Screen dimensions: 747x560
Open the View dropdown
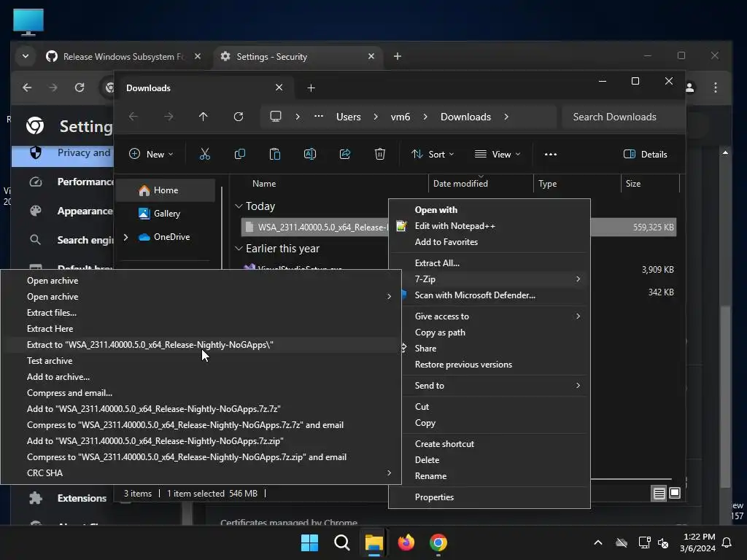point(498,155)
